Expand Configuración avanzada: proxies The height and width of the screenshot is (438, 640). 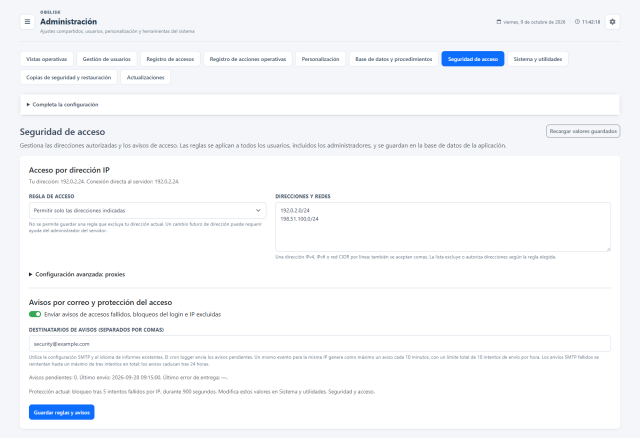pyautogui.click(x=77, y=274)
